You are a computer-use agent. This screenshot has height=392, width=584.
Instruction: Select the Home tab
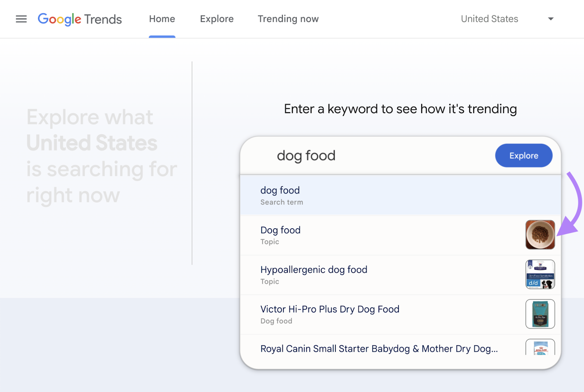[162, 19]
